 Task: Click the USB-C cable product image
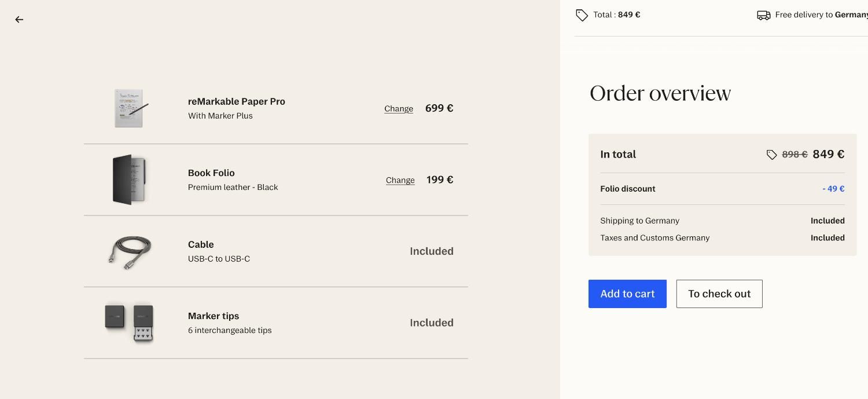[x=130, y=251]
